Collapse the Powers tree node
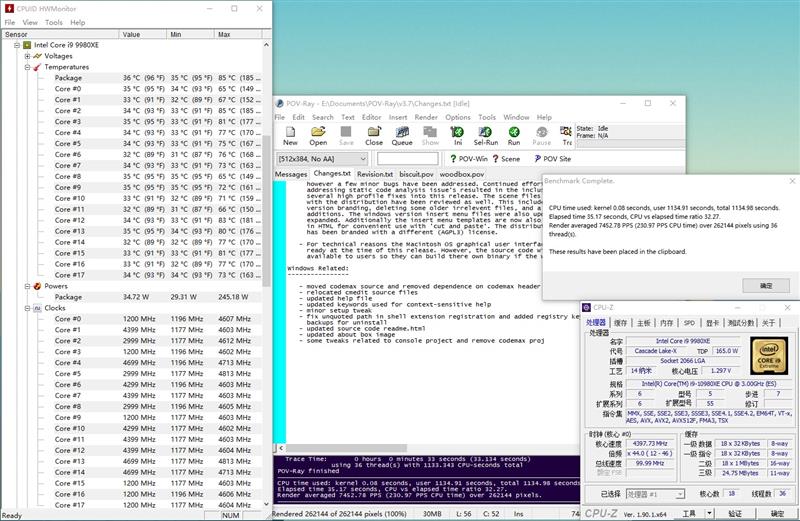 (x=28, y=286)
